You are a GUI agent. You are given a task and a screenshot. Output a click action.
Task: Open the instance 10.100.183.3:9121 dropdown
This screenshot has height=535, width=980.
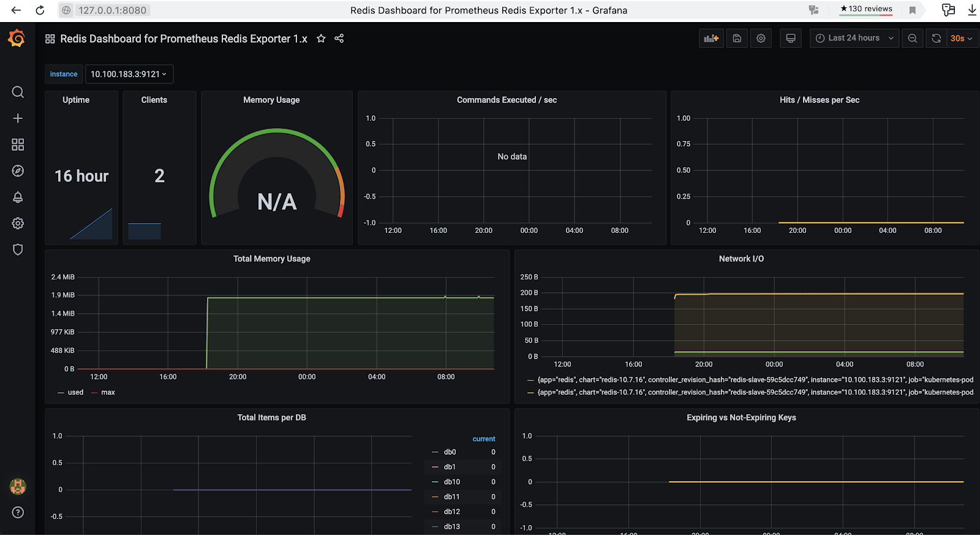click(129, 74)
